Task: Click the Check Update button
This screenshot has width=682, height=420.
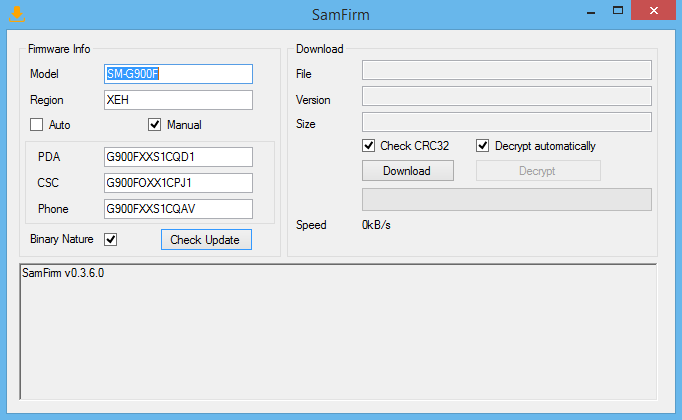Action: [x=206, y=240]
